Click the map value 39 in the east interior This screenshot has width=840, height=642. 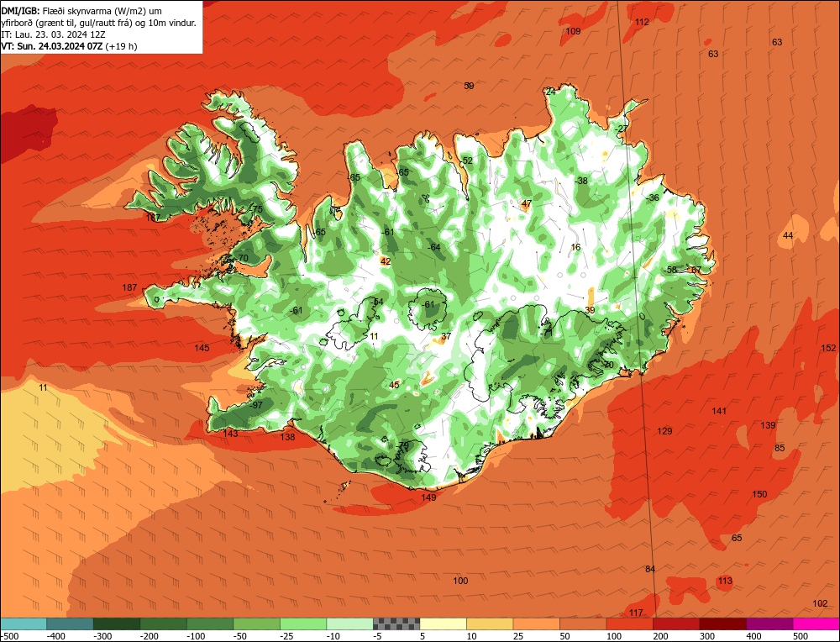click(590, 310)
